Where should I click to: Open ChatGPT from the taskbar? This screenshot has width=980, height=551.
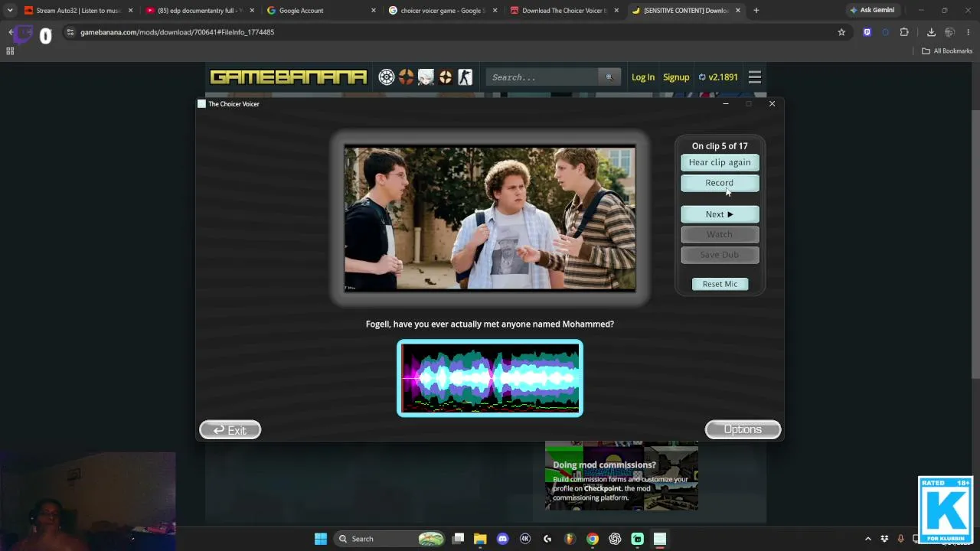coord(615,539)
